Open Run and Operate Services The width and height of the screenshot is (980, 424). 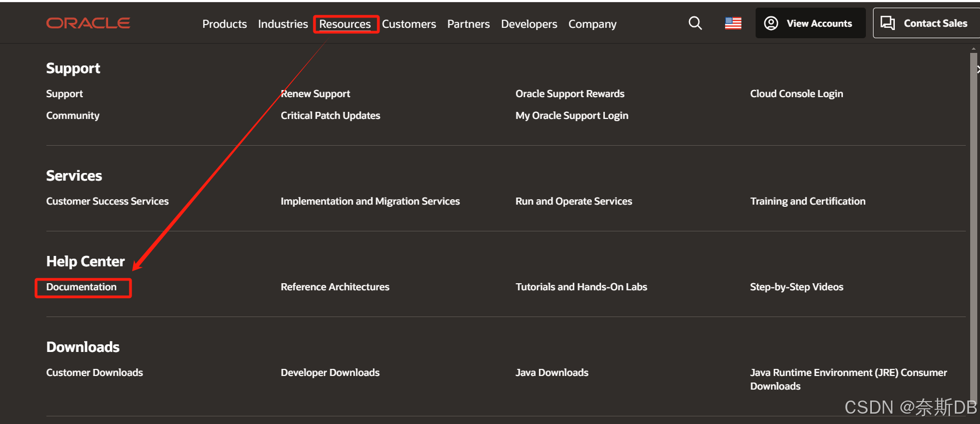point(574,201)
